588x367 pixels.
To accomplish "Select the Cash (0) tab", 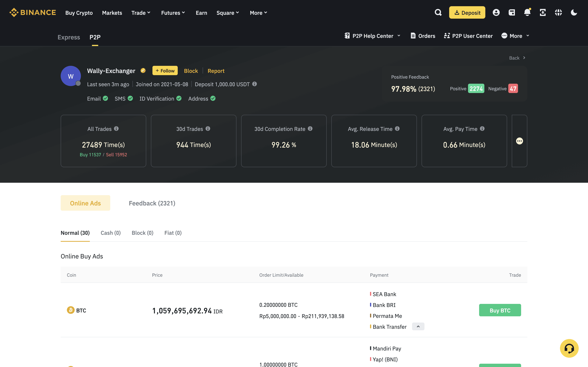I will pos(111,233).
